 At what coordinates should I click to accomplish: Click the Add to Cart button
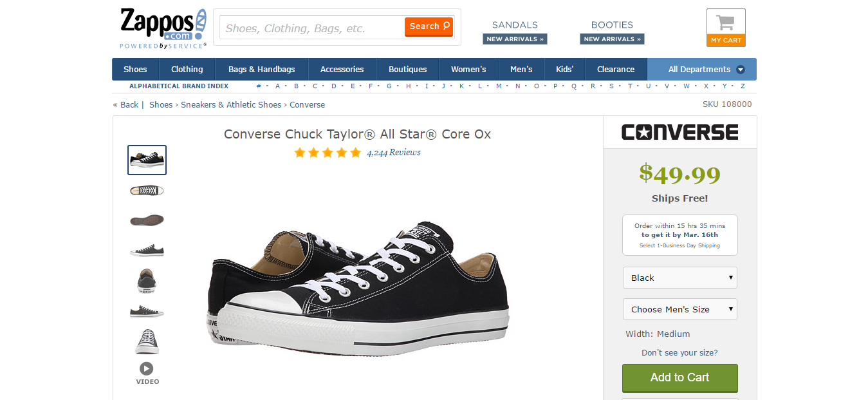point(679,378)
